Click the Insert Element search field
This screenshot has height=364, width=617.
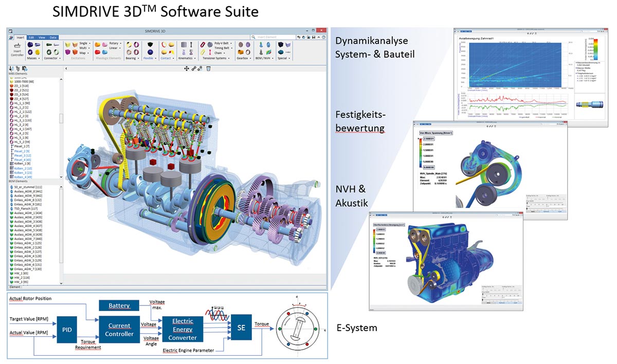273,37
